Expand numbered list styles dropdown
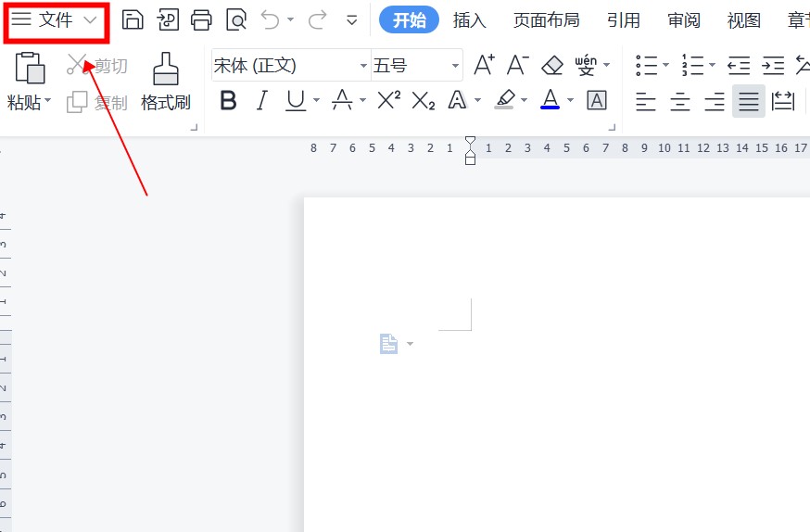This screenshot has height=532, width=810. pos(712,65)
